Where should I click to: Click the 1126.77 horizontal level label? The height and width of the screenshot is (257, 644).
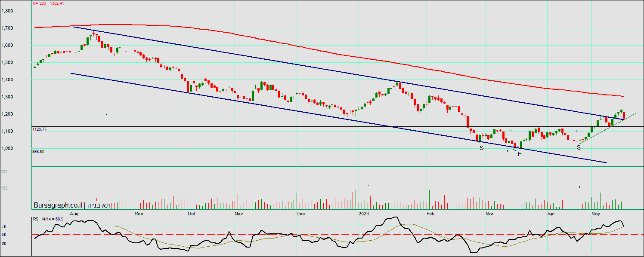tap(39, 129)
